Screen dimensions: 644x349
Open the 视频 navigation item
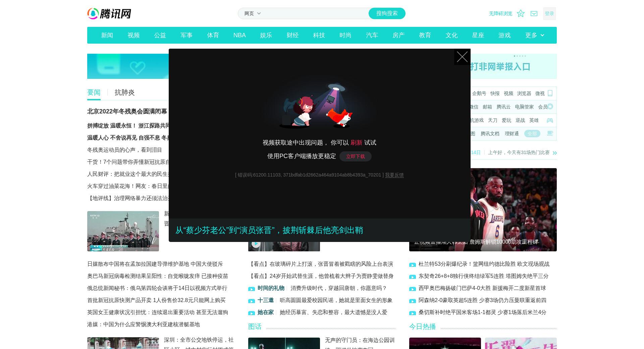click(133, 35)
